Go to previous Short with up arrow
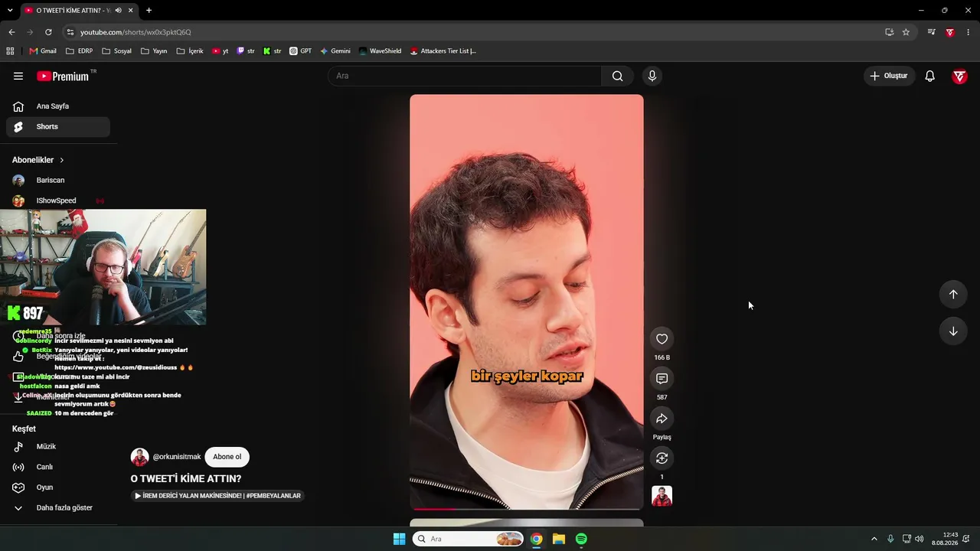The image size is (980, 551). click(x=953, y=295)
